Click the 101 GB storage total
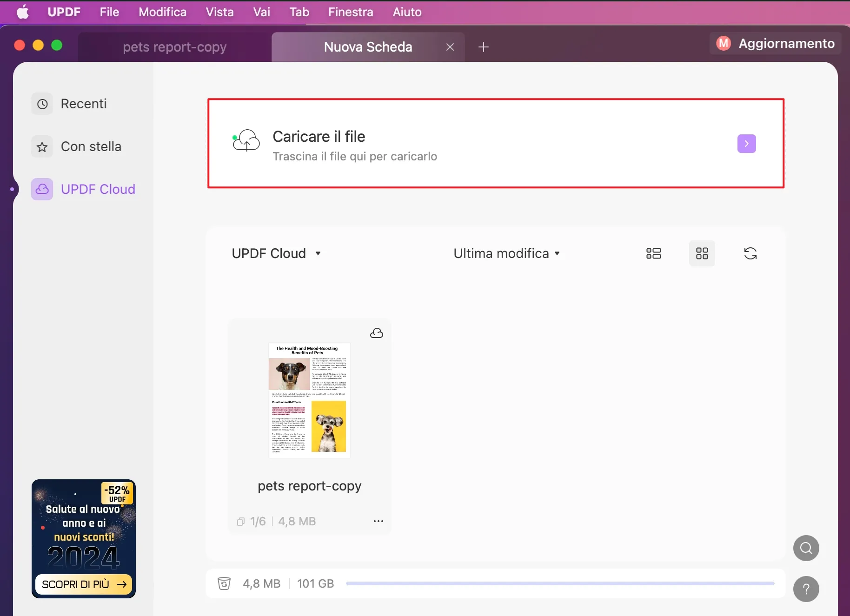 click(316, 583)
